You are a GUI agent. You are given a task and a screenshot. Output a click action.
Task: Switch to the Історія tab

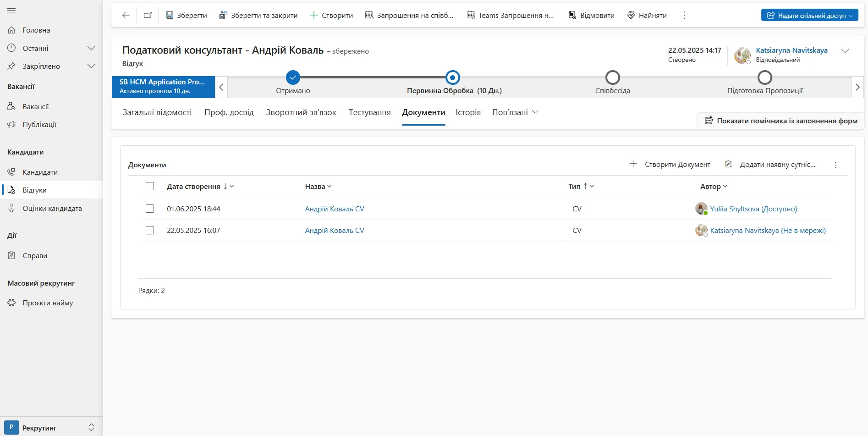[x=468, y=112]
